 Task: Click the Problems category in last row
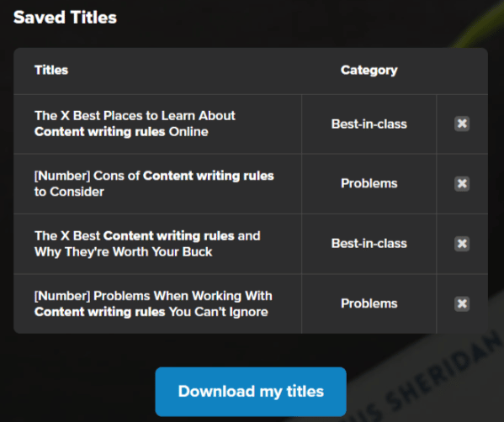click(x=369, y=303)
